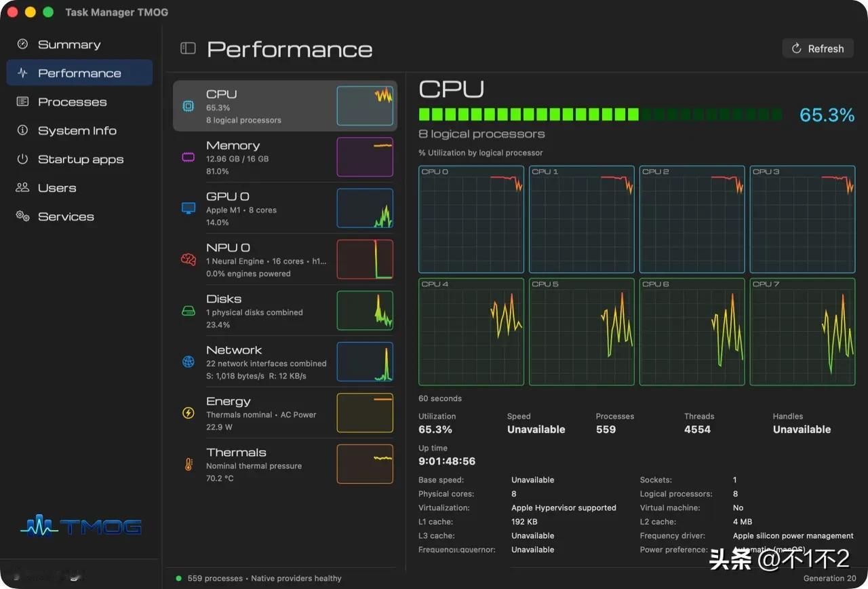Click "Apple silicon power management" driver value
The height and width of the screenshot is (589, 868).
(793, 536)
